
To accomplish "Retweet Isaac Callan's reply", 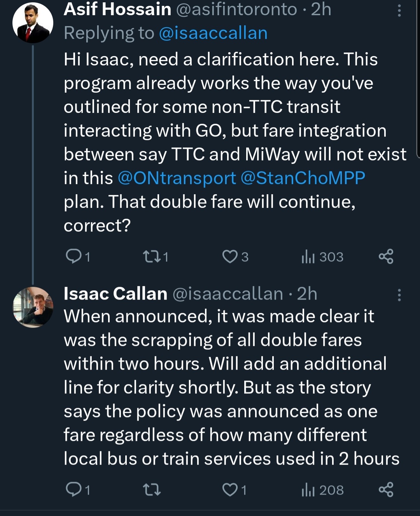I will pyautogui.click(x=152, y=490).
